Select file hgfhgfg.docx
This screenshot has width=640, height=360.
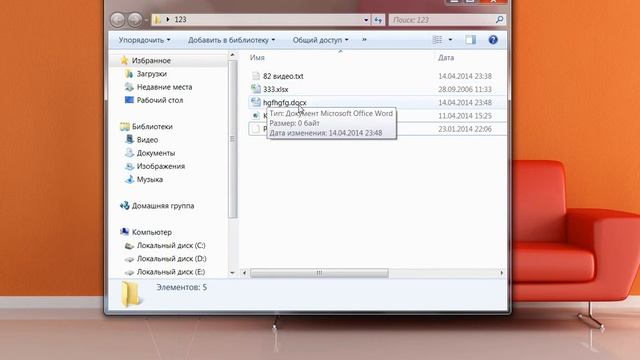(x=284, y=102)
